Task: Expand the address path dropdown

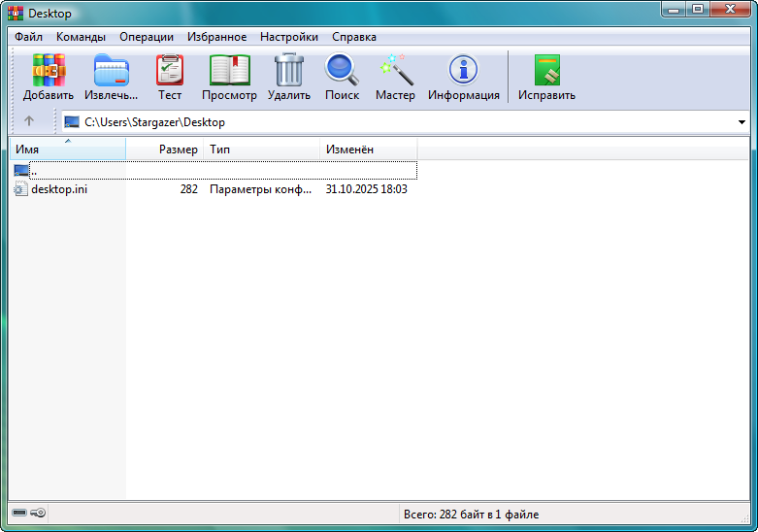Action: [742, 122]
